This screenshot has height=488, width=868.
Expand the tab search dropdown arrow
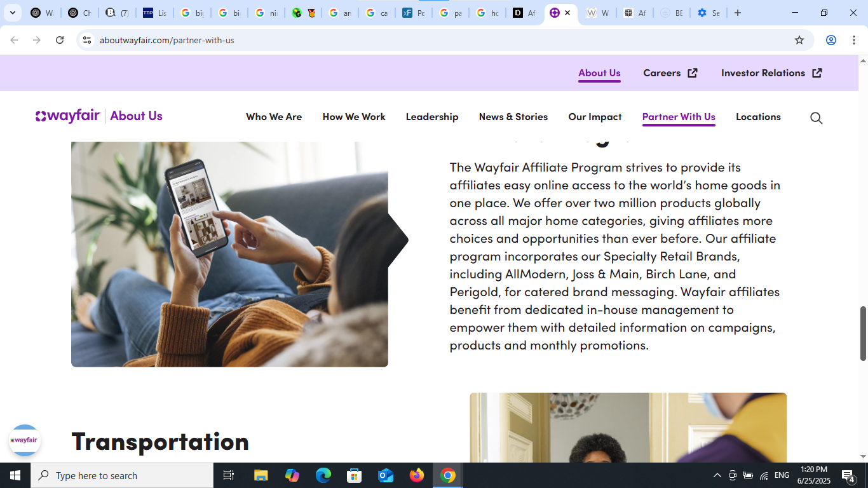pos(12,13)
